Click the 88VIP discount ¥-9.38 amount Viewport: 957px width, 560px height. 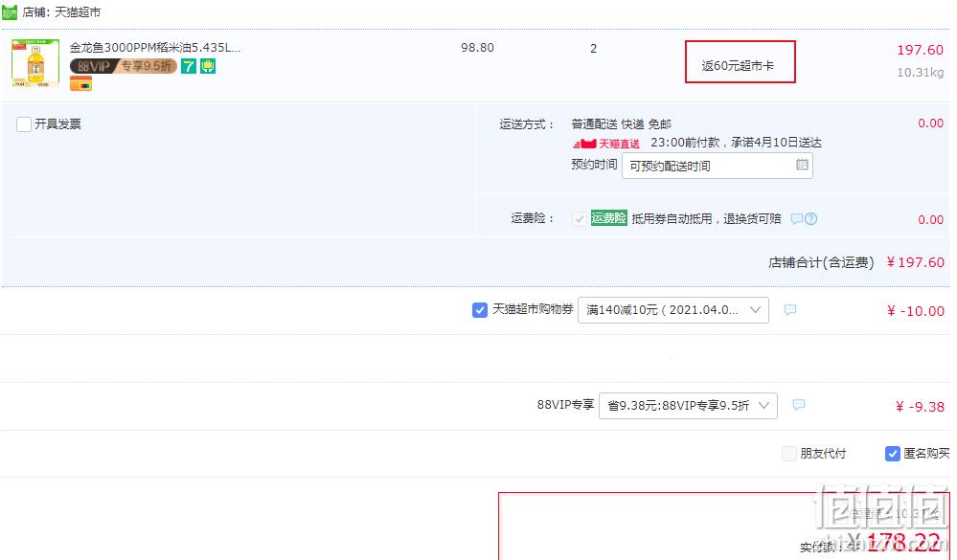[x=920, y=407]
